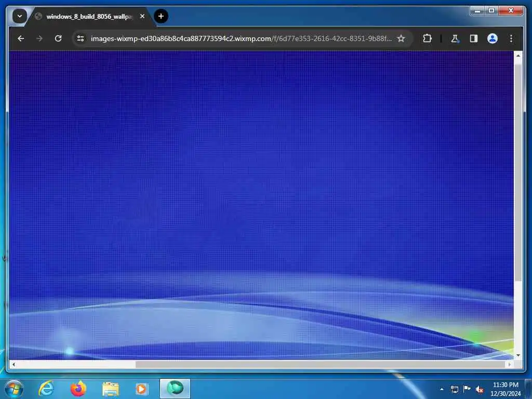Open a new tab
Viewport: 532px width, 399px height.
pos(161,16)
